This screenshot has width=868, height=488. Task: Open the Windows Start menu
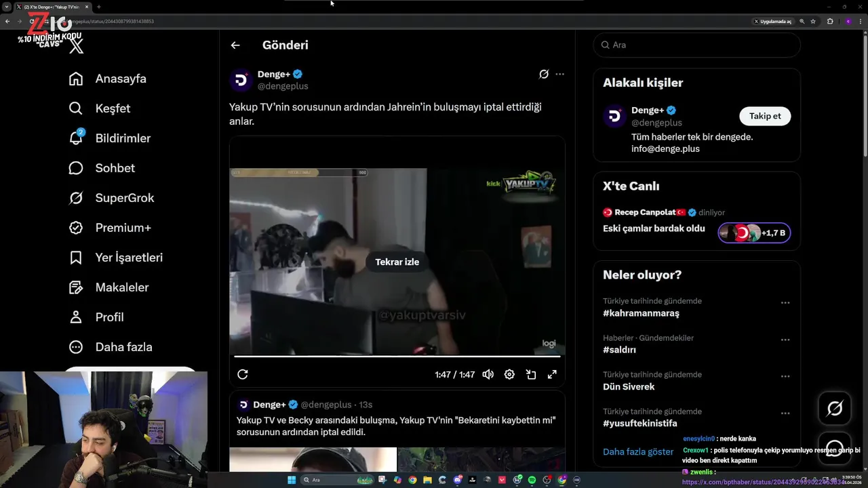click(x=292, y=480)
